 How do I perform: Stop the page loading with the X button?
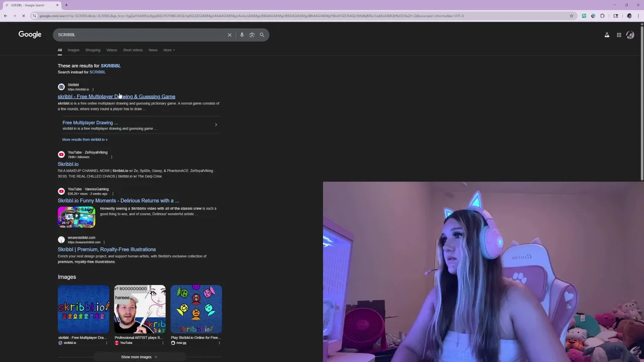click(x=23, y=16)
